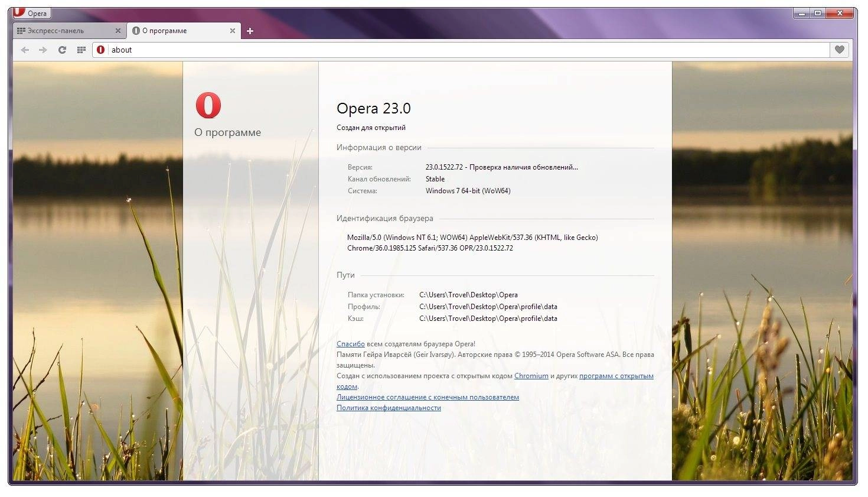Select the О программе tab
The height and width of the screenshot is (497, 868).
pos(184,31)
